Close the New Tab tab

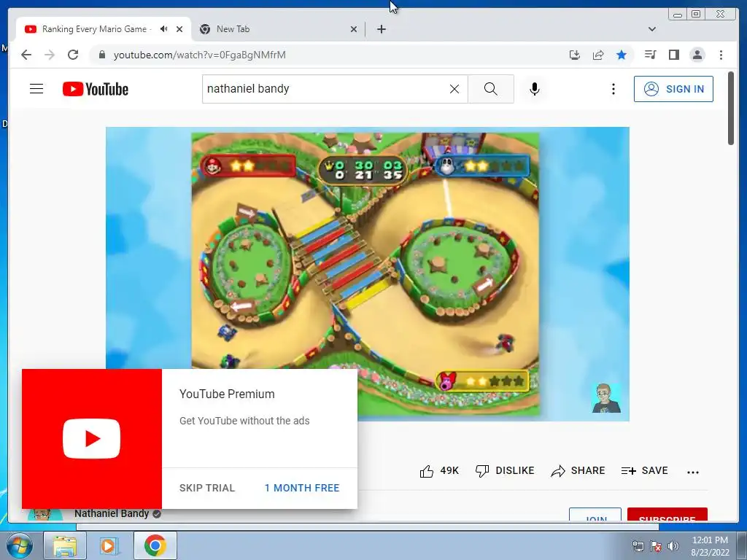[354, 29]
